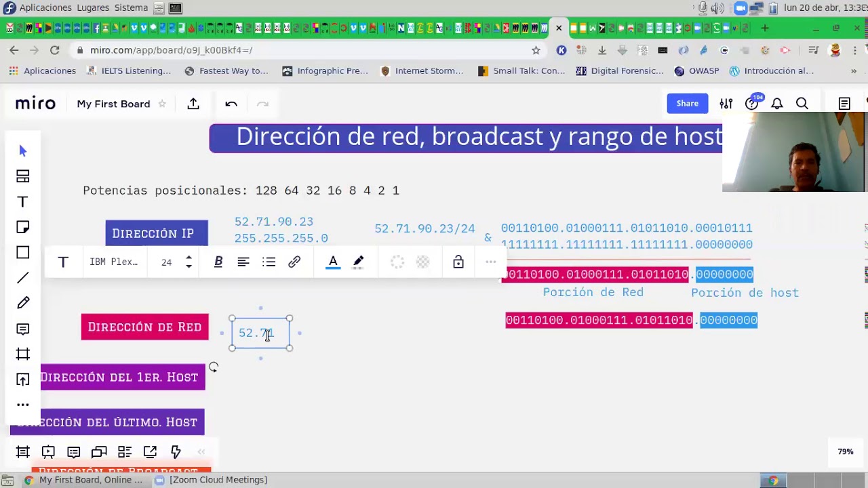Lock the selected text element
This screenshot has width=868, height=488.
(458, 262)
